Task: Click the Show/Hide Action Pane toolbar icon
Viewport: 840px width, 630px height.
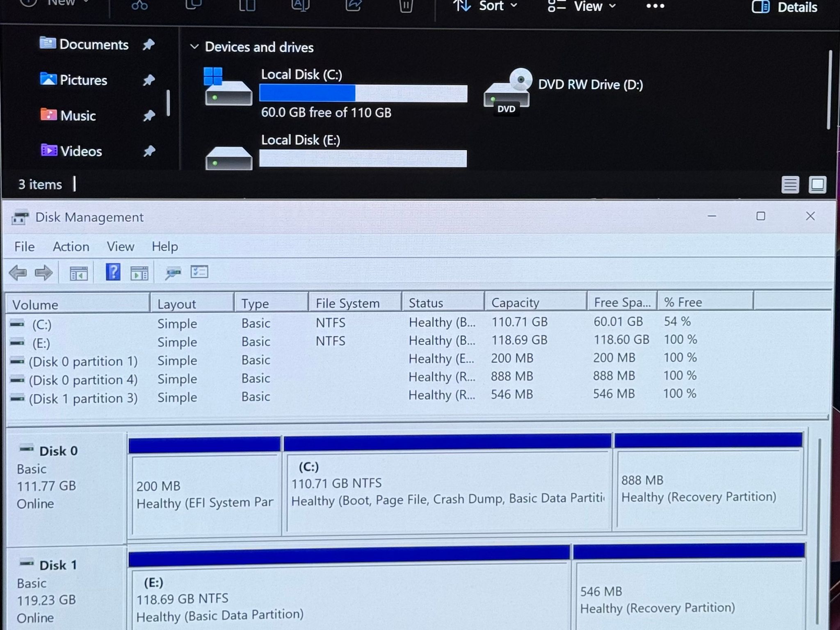Action: (x=139, y=273)
